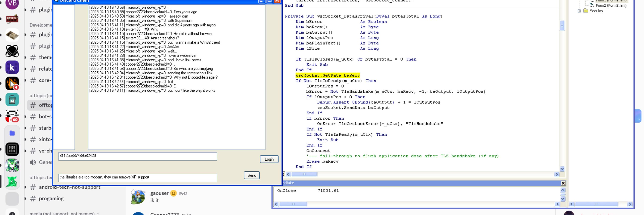Open the progaming channel
The image size is (644, 215).
pyautogui.click(x=51, y=198)
